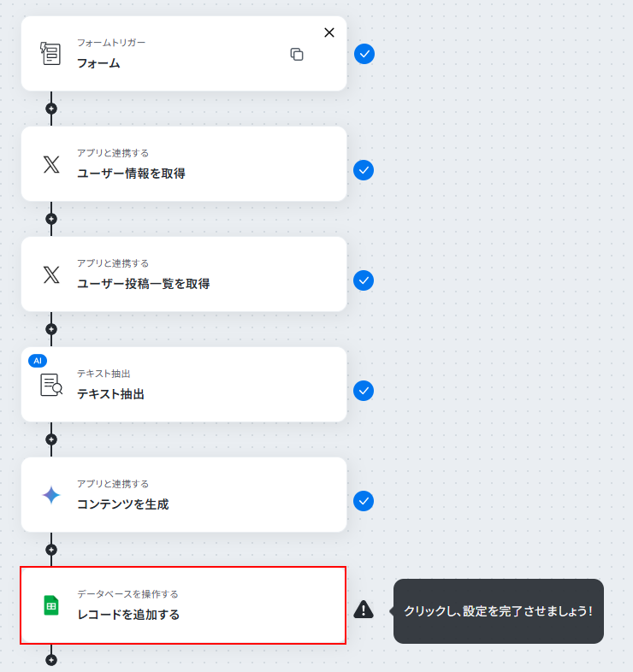Viewport: 633px width, 672px height.
Task: Open the レコードを追加する step
Action: pos(183,605)
